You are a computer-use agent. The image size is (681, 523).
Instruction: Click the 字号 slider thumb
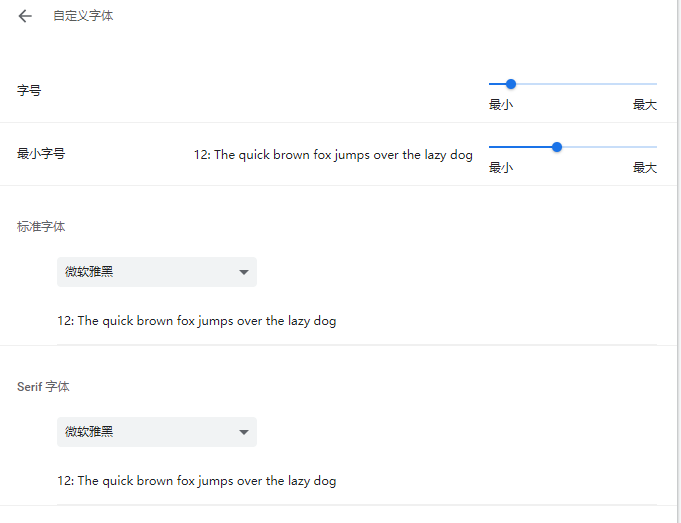tap(511, 84)
